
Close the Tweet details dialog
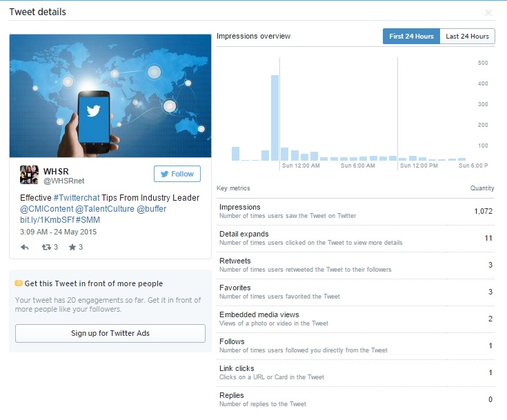point(488,12)
